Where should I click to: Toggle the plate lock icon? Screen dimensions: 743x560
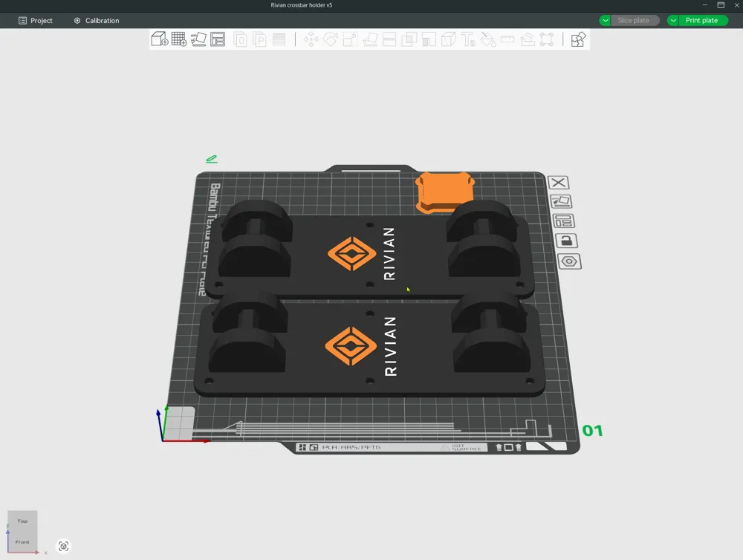[x=566, y=241]
